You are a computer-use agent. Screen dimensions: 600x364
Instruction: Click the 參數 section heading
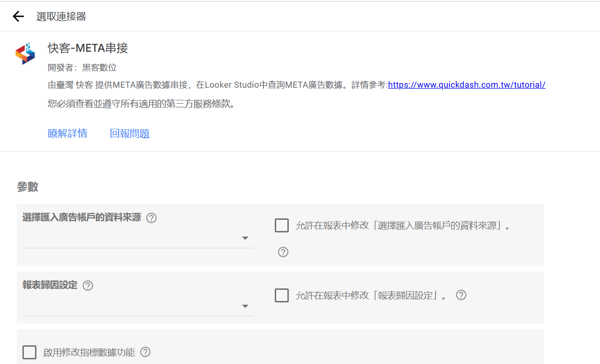tap(28, 187)
